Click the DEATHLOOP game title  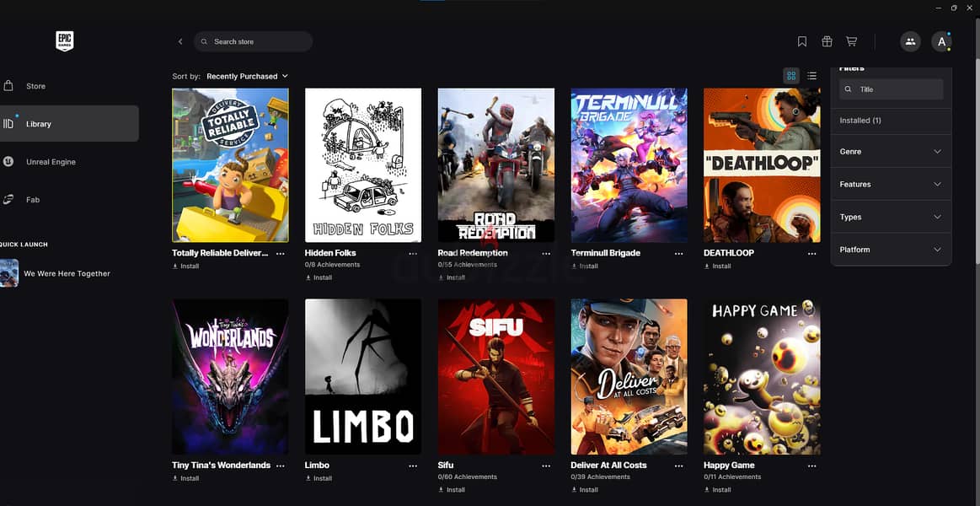(729, 253)
